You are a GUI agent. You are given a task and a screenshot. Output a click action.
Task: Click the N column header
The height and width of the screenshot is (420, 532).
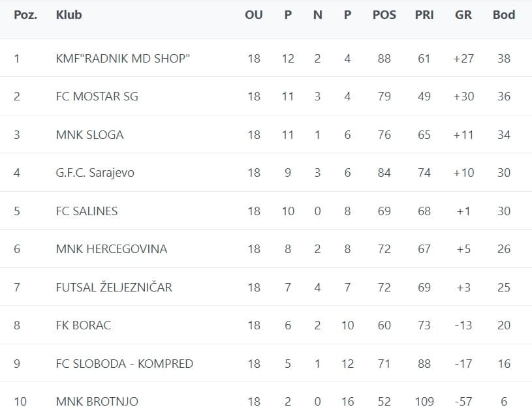click(x=317, y=15)
